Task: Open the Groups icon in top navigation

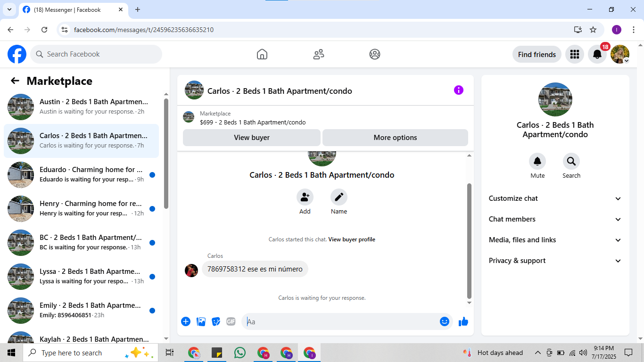Action: (x=375, y=54)
